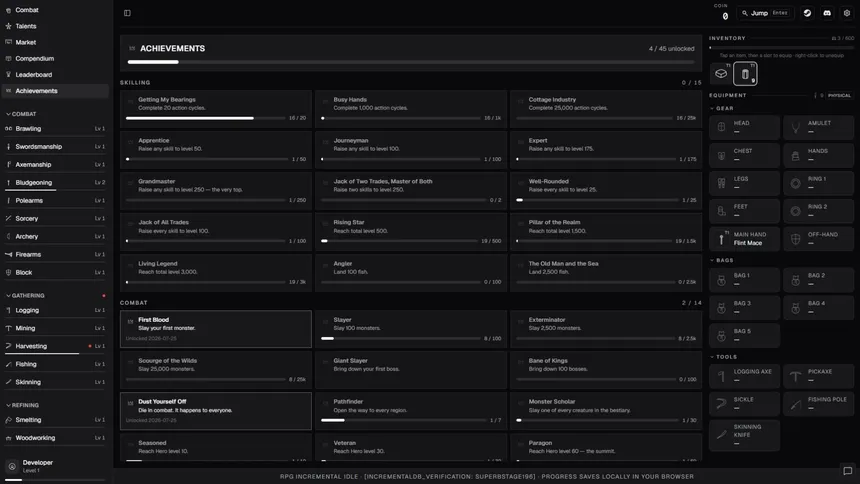The image size is (860, 484).
Task: Select the Firearms skill
Action: coord(55,255)
